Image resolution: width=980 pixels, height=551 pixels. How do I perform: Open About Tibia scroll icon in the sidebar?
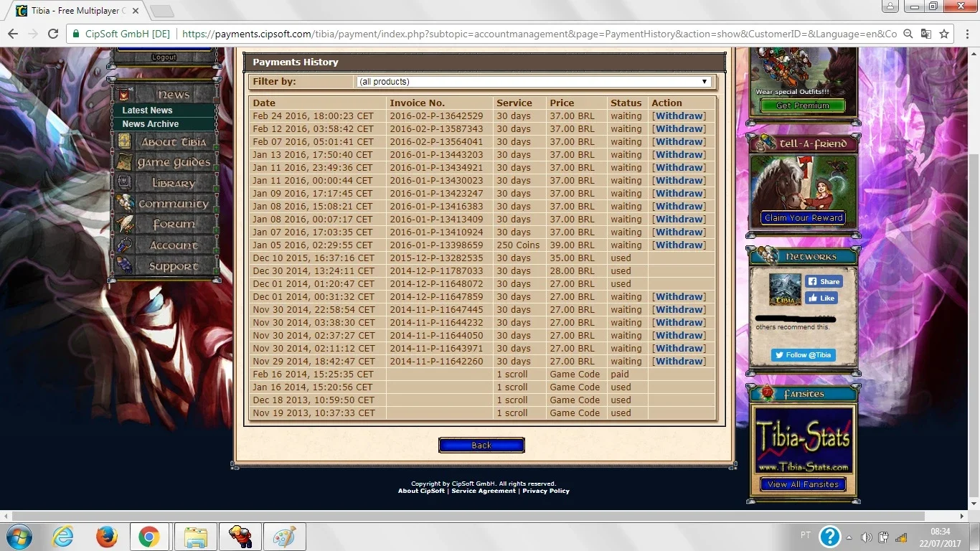click(125, 142)
